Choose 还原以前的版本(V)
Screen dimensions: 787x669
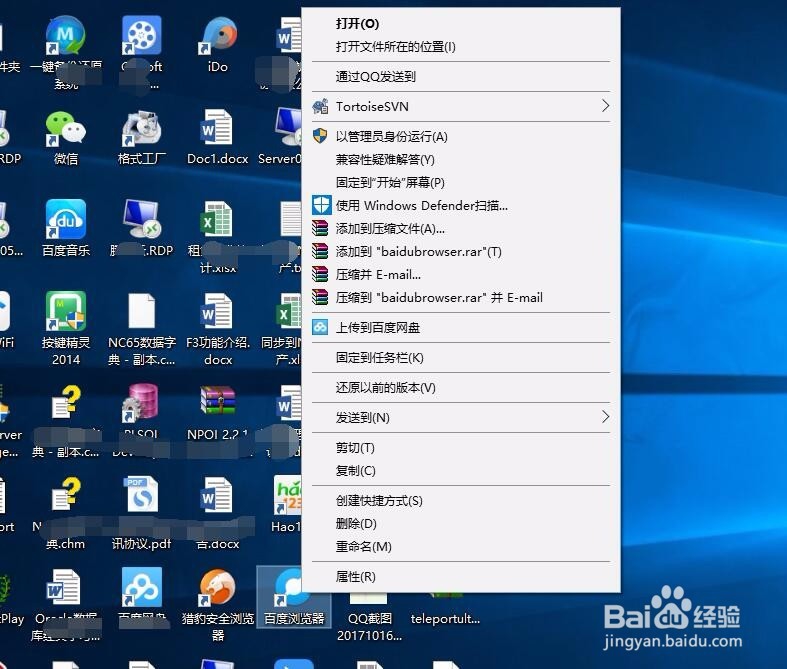click(461, 387)
